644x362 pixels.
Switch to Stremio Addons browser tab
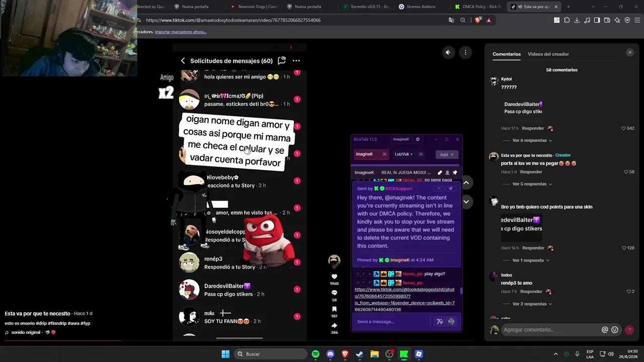point(421,7)
